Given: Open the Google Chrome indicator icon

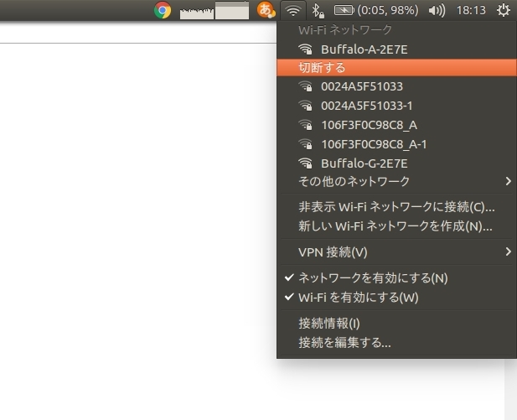Looking at the screenshot, I should pyautogui.click(x=163, y=10).
